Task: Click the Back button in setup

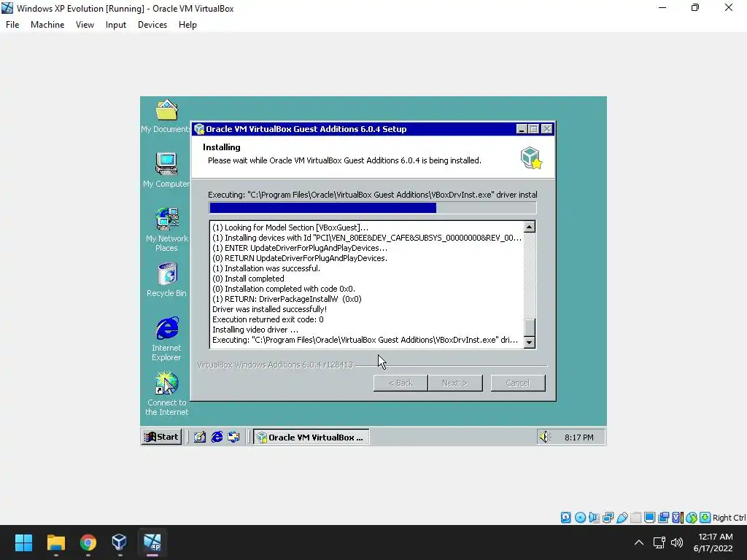Action: (x=400, y=383)
